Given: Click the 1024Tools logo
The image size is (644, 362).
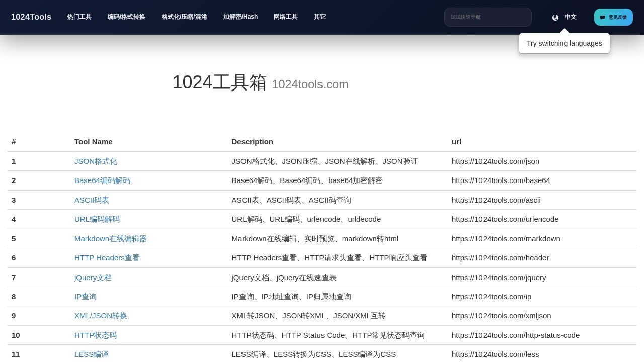Looking at the screenshot, I should [31, 17].
